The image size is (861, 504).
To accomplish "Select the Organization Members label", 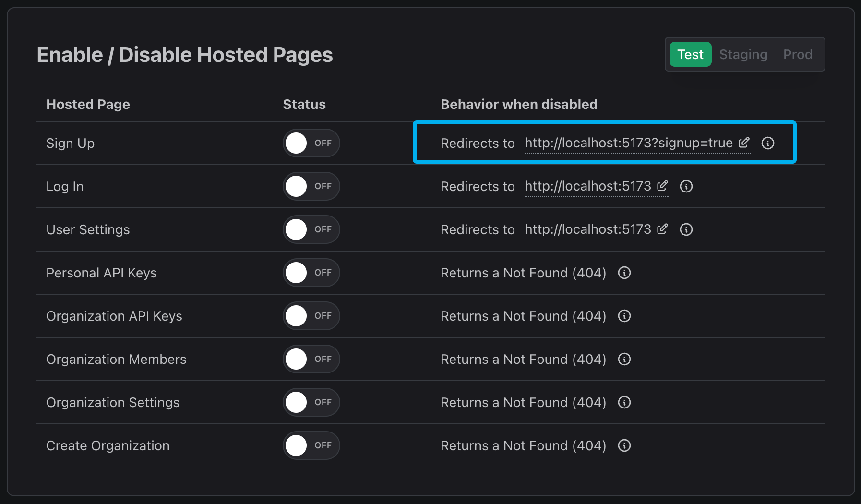I will (116, 359).
